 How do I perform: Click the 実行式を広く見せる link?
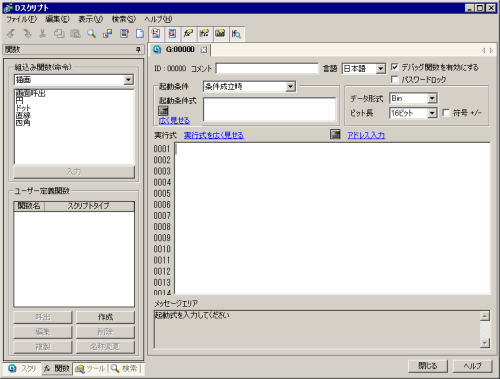click(x=214, y=135)
